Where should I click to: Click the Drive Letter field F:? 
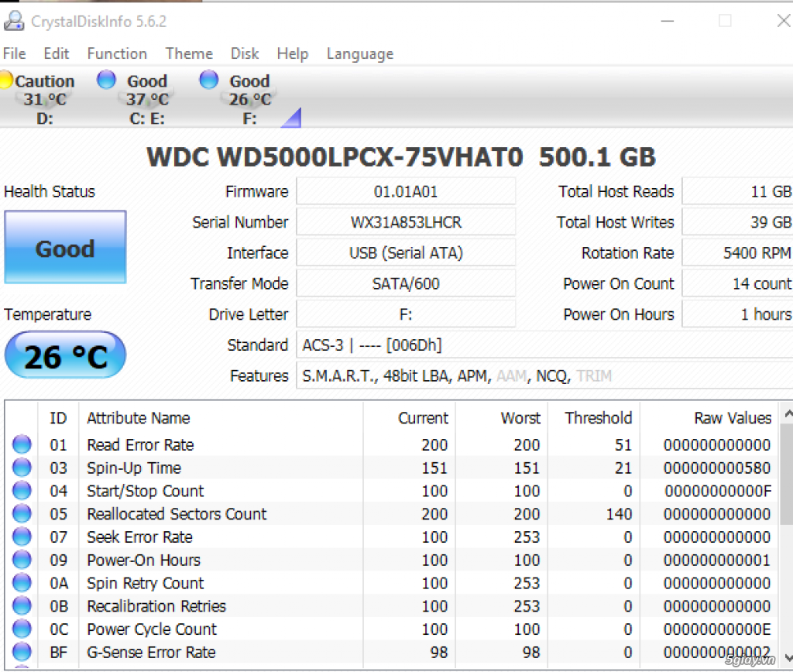pos(406,314)
